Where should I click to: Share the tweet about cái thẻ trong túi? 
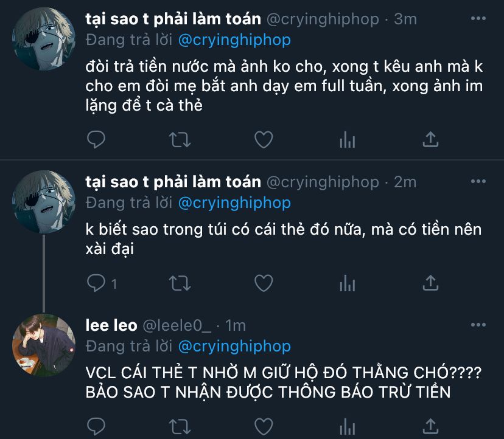click(430, 283)
